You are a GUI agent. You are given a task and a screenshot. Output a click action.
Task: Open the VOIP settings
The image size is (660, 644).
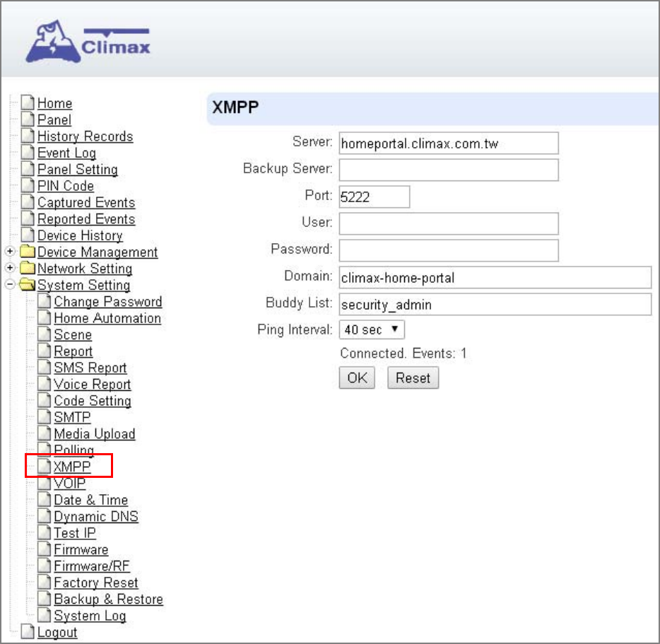click(x=70, y=483)
